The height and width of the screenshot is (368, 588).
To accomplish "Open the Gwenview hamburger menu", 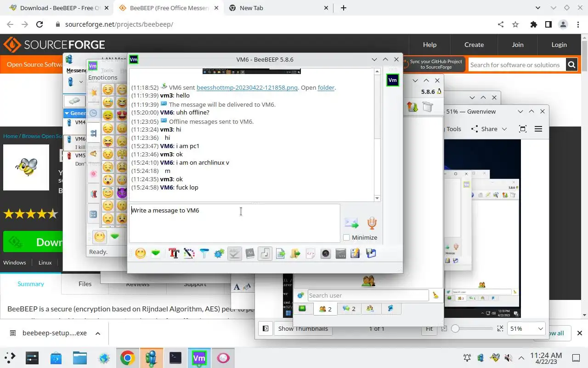I will [538, 129].
